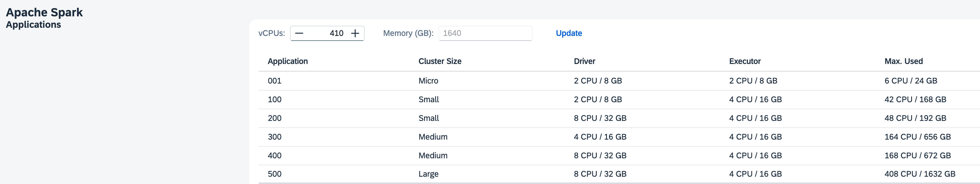Increase vCPUs with the plus icon
Image resolution: width=980 pixels, height=184 pixels.
point(355,33)
